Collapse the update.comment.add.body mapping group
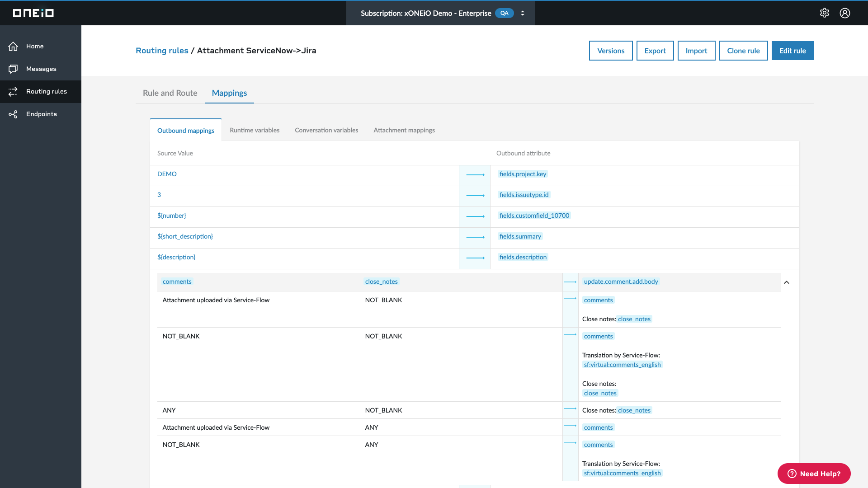 (787, 282)
